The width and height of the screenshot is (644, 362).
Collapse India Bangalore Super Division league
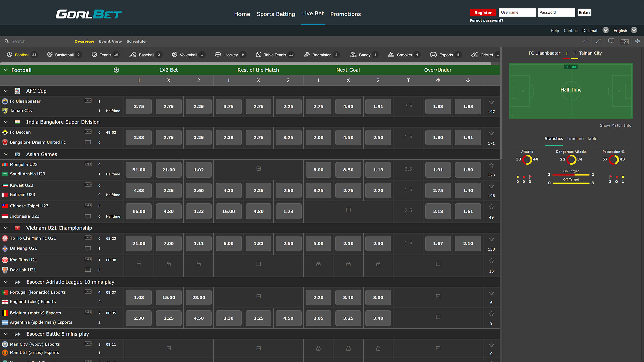pos(6,122)
